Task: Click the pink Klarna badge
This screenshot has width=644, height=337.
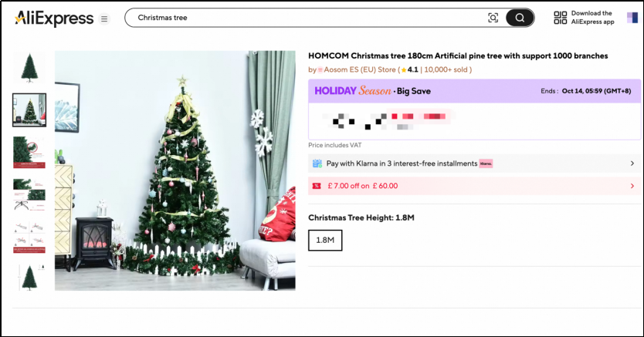Action: click(486, 163)
